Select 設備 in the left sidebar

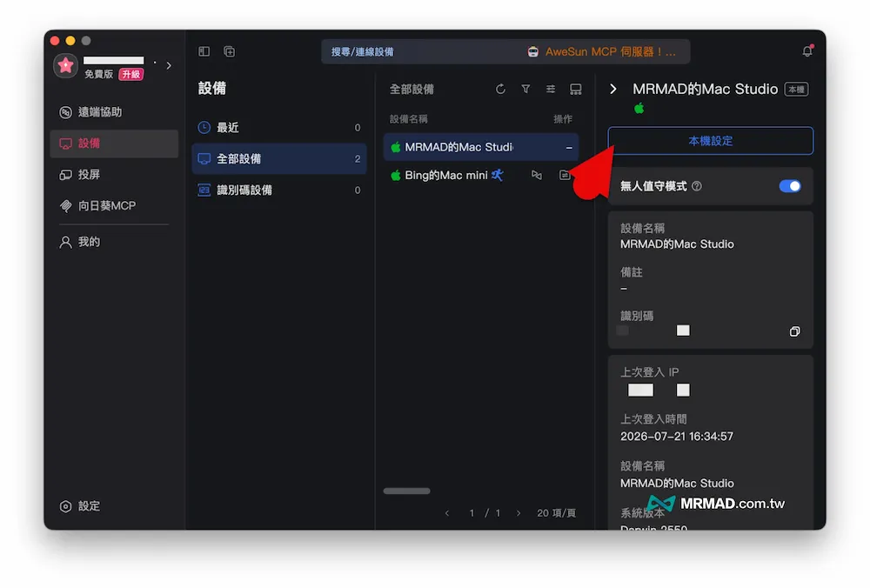click(114, 144)
